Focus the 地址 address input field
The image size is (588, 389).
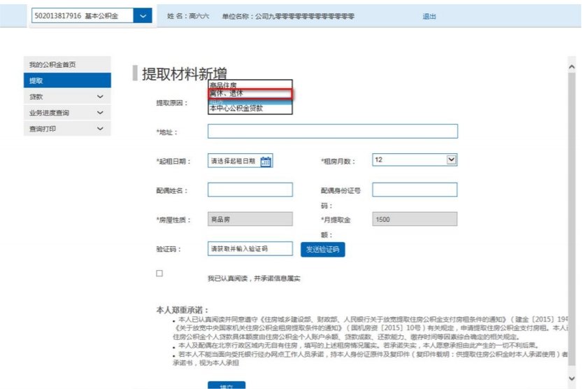click(x=333, y=132)
